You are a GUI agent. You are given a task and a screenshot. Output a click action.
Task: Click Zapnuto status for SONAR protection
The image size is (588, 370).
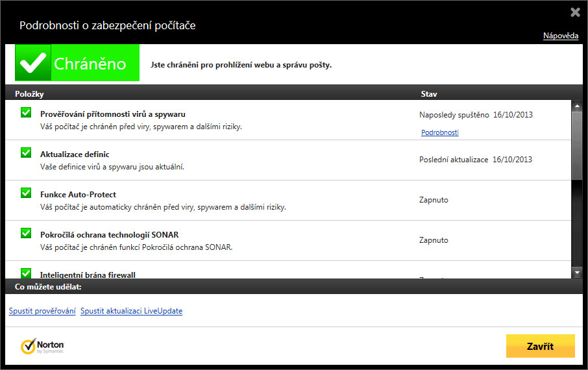[434, 240]
